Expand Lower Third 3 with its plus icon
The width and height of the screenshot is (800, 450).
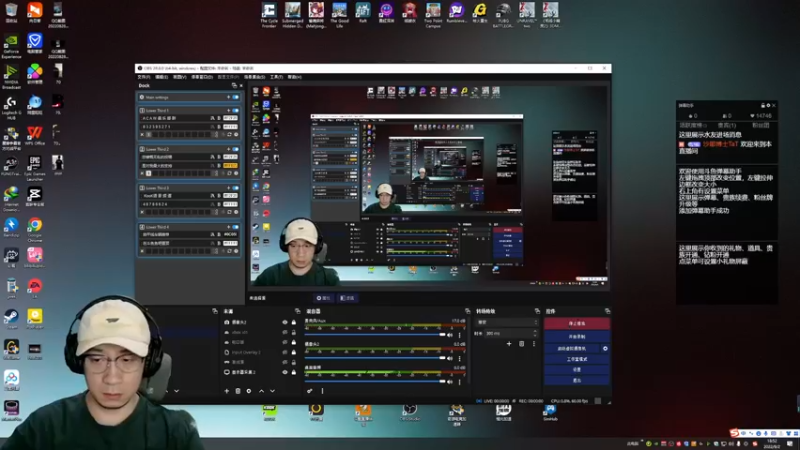(x=229, y=188)
